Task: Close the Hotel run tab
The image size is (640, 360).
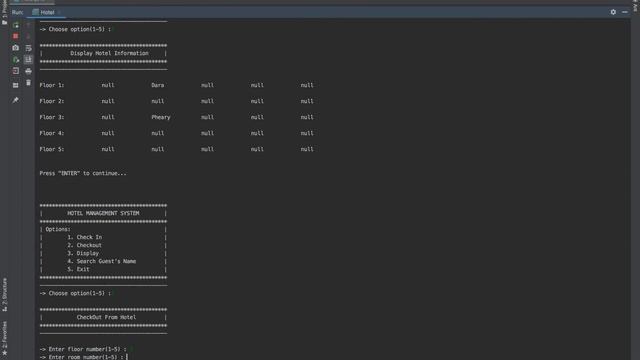Action: (59, 12)
